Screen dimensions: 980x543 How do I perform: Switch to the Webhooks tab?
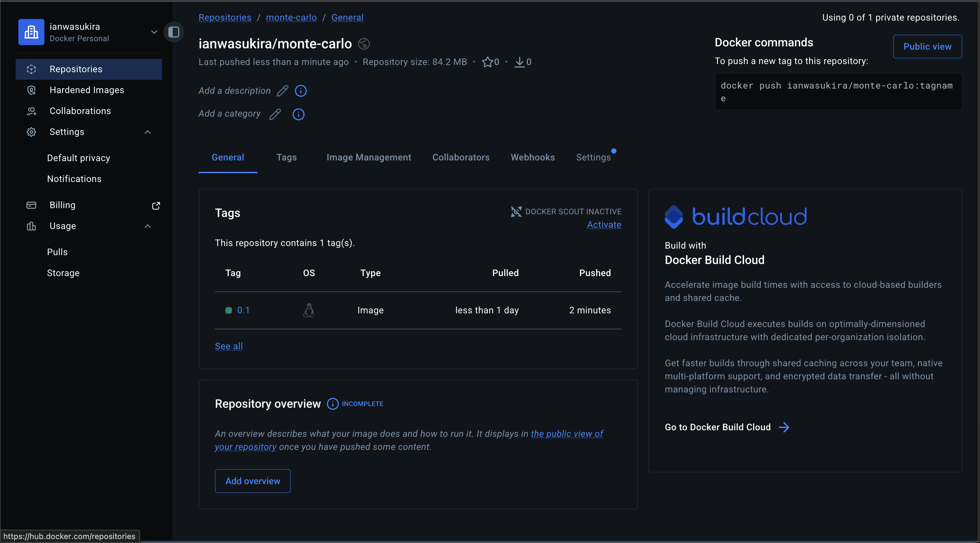tap(532, 157)
